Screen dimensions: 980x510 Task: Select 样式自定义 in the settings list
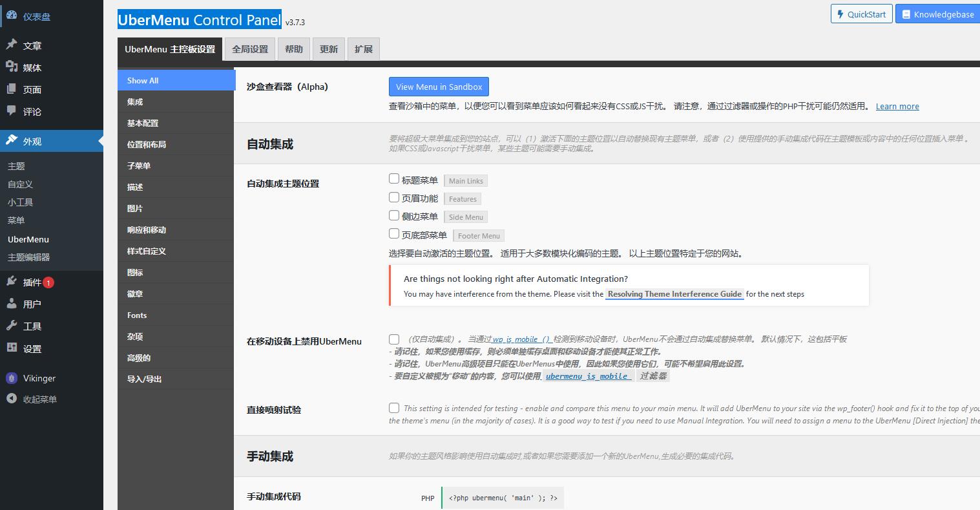coord(147,251)
